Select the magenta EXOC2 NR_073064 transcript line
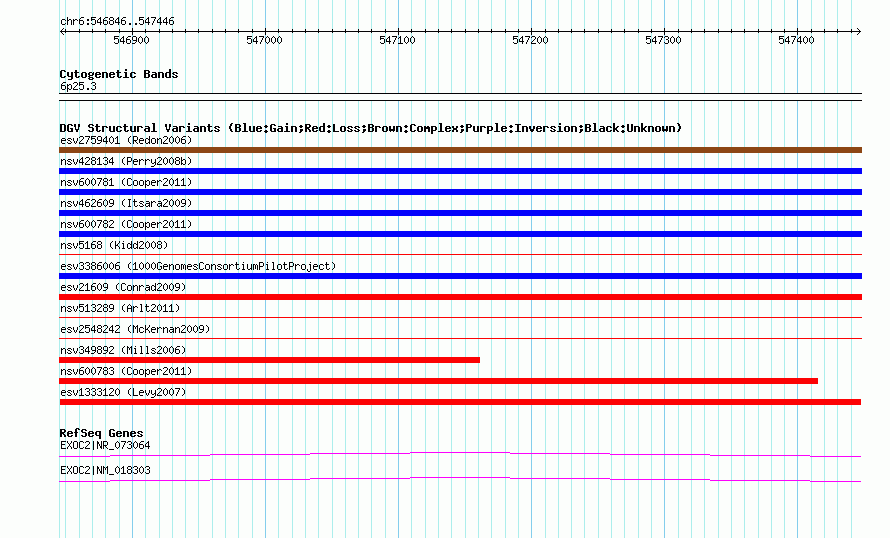 click(460, 454)
